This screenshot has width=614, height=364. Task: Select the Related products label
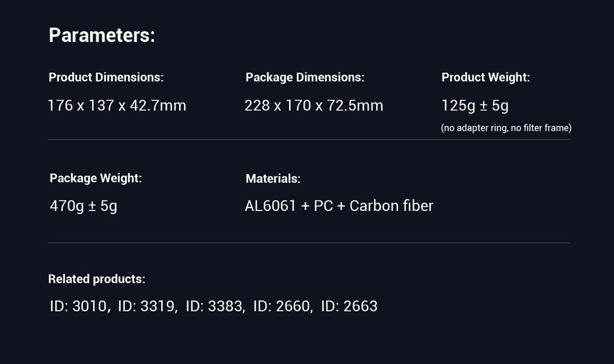(97, 279)
